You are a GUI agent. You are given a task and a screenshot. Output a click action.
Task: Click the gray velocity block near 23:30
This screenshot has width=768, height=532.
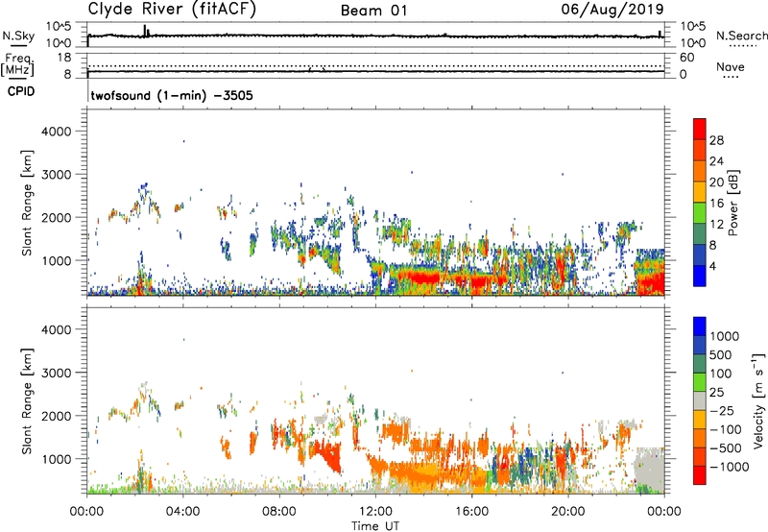point(650,465)
